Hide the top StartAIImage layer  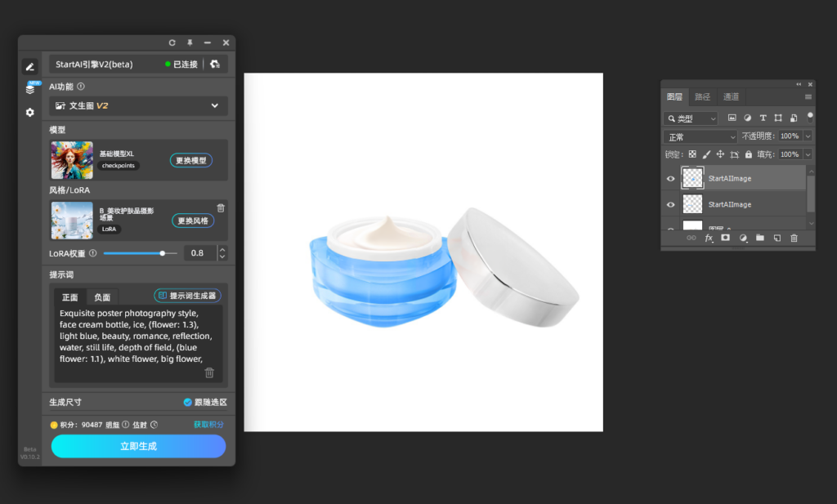[671, 179]
